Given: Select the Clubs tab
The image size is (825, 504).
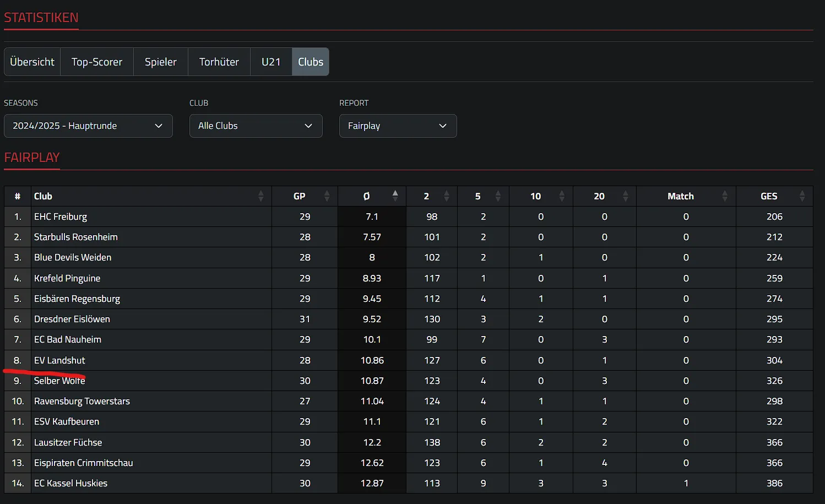Looking at the screenshot, I should pyautogui.click(x=311, y=62).
